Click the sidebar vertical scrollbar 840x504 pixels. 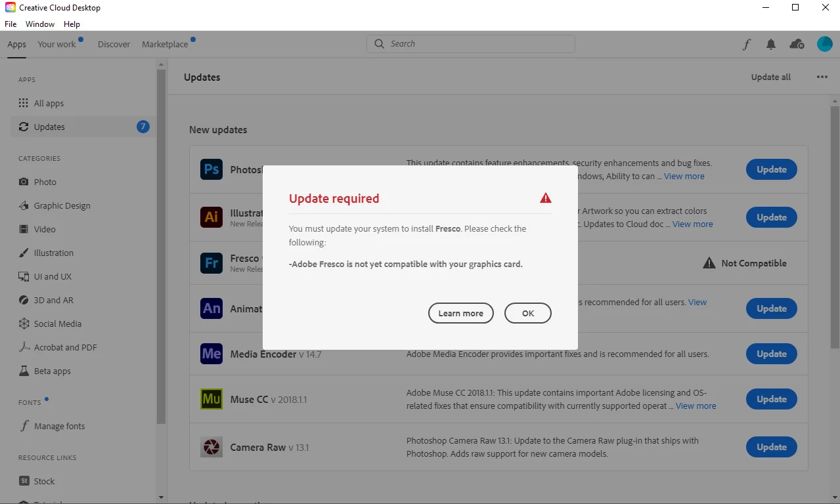pyautogui.click(x=161, y=246)
